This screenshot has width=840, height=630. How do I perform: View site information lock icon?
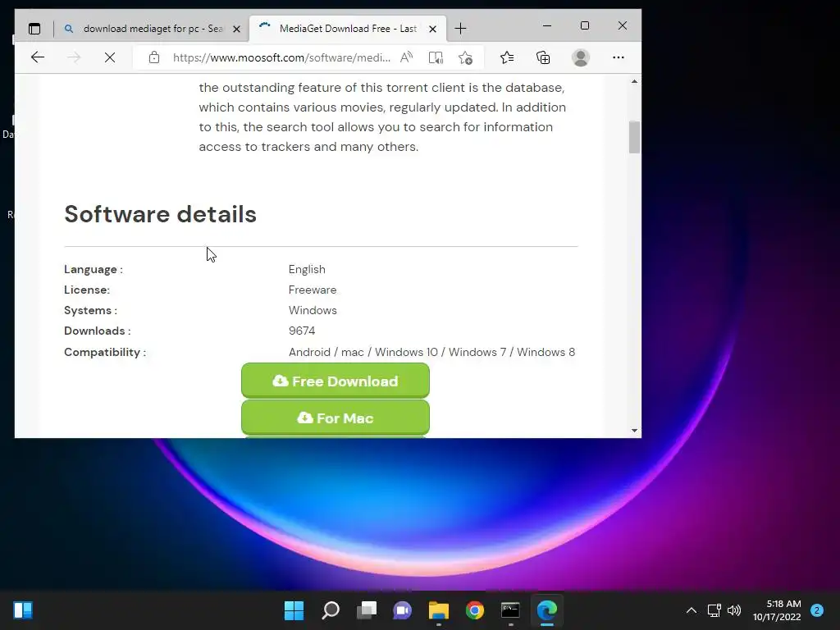[x=154, y=57]
